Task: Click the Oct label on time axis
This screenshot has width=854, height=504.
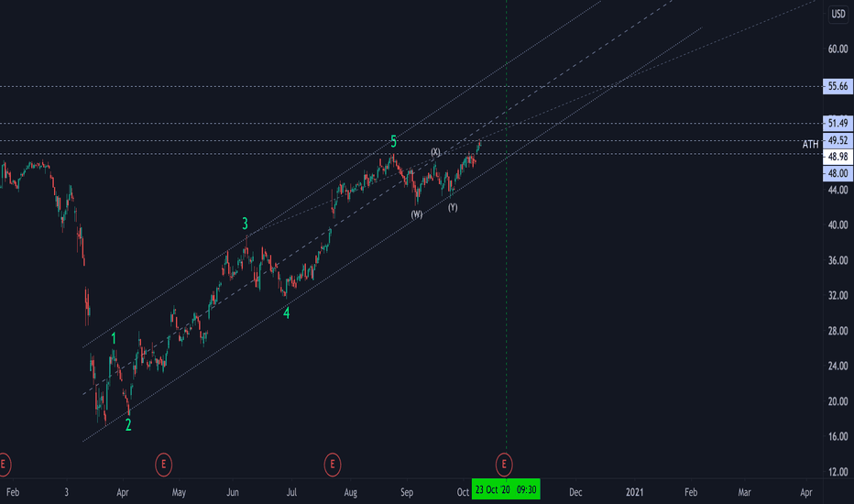Action: coord(463,493)
